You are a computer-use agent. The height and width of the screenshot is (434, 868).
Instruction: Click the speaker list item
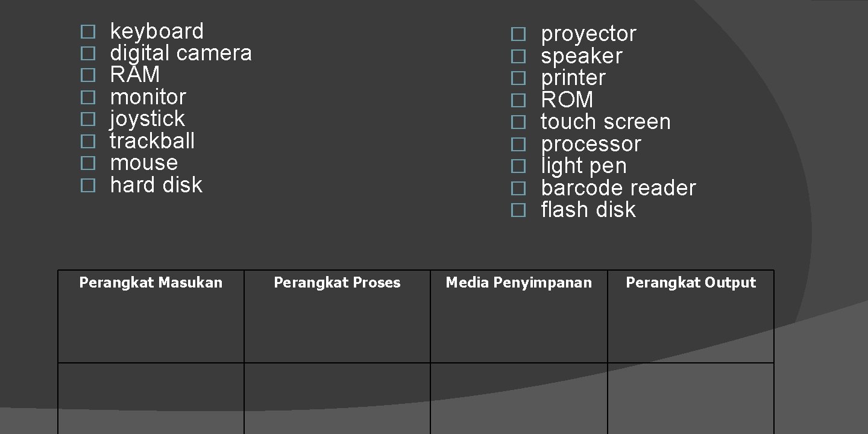[581, 57]
